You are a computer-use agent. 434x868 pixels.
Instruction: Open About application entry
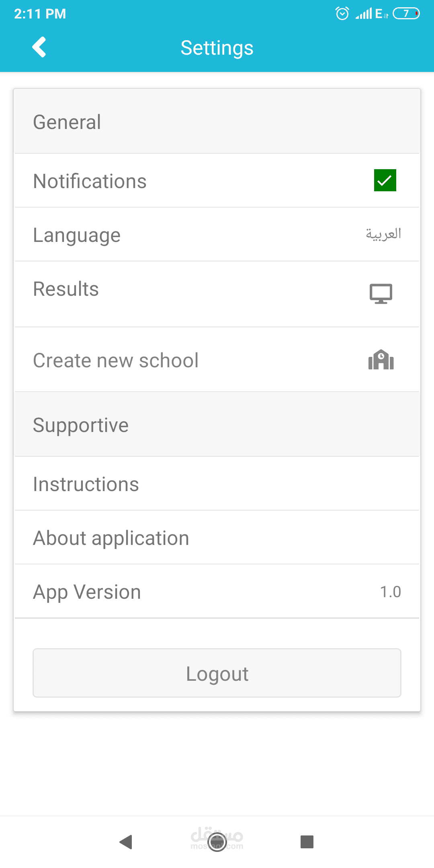(x=111, y=538)
